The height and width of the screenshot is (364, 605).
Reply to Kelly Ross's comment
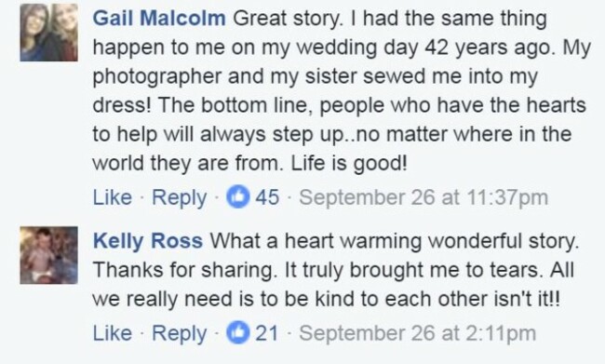coord(180,334)
